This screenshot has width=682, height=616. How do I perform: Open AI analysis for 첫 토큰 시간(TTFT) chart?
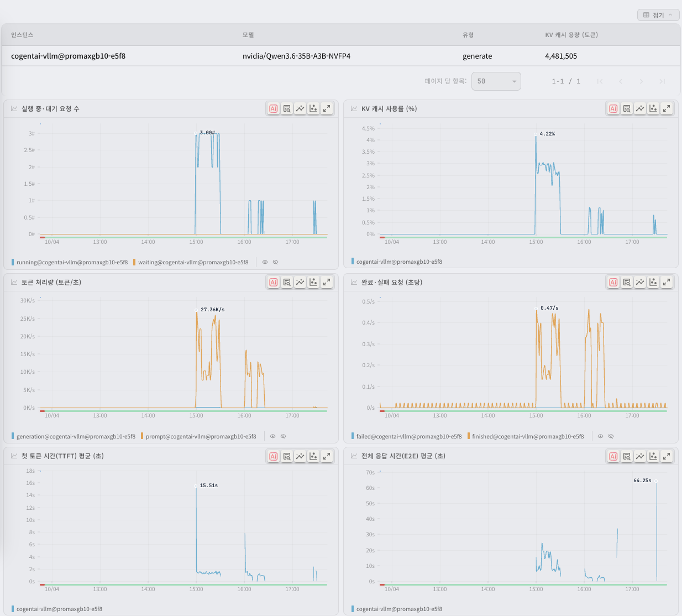click(274, 456)
